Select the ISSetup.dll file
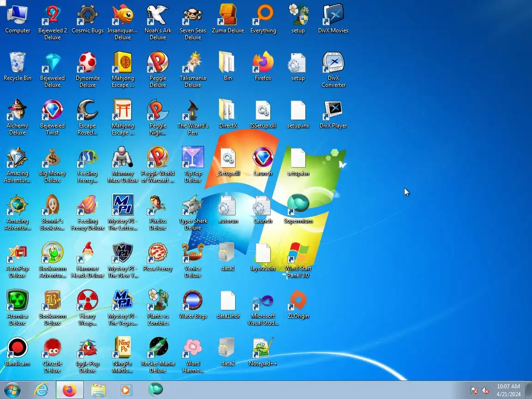The image size is (532, 399). click(x=263, y=110)
